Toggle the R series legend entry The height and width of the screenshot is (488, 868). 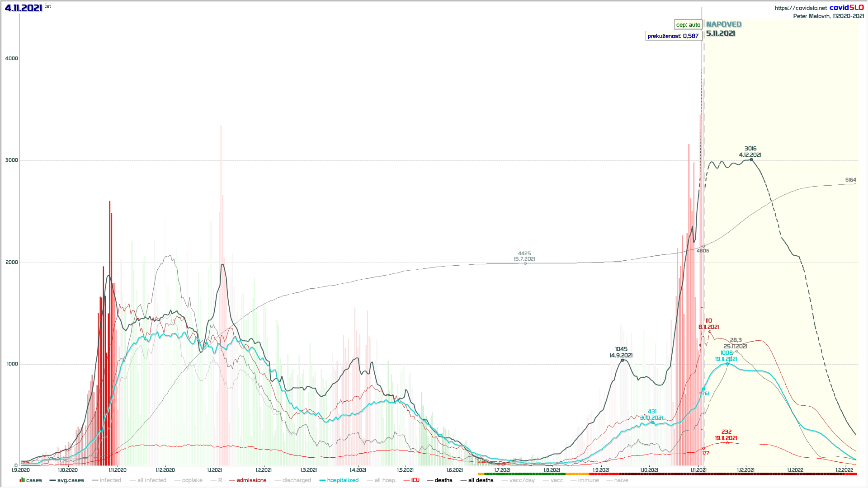tap(220, 480)
